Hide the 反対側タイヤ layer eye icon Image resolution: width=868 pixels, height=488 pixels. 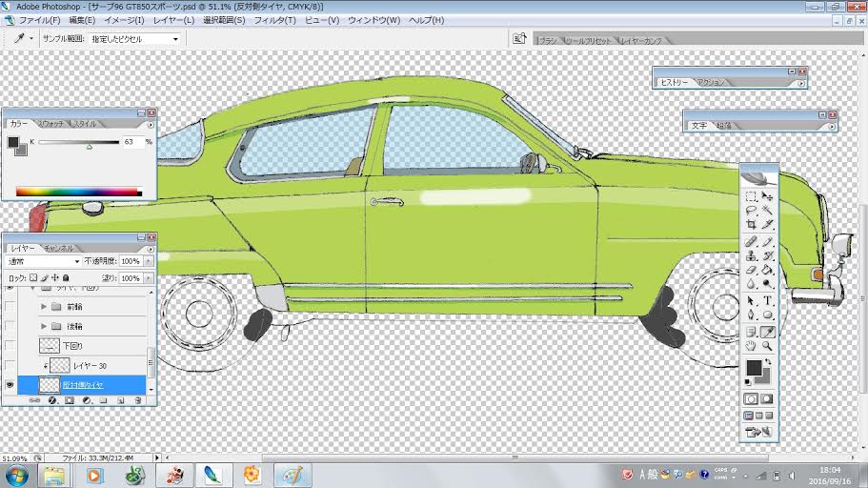10,385
